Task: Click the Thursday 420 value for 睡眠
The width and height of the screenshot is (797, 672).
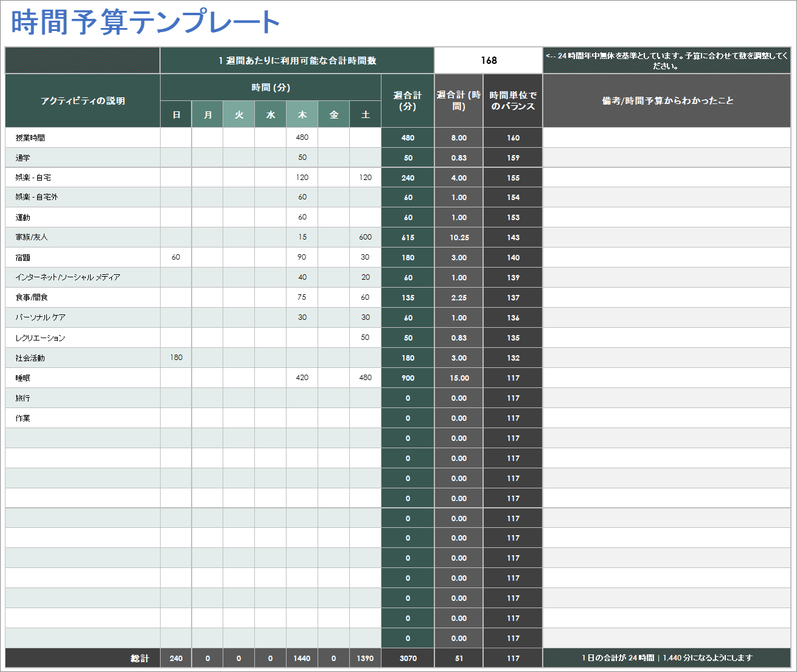Action: [x=302, y=378]
